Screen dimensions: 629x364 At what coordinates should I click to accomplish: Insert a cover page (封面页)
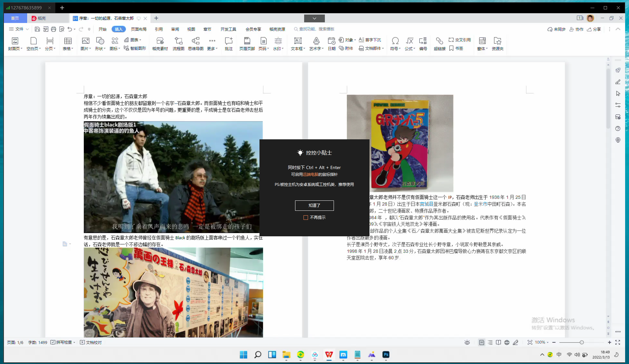point(15,44)
